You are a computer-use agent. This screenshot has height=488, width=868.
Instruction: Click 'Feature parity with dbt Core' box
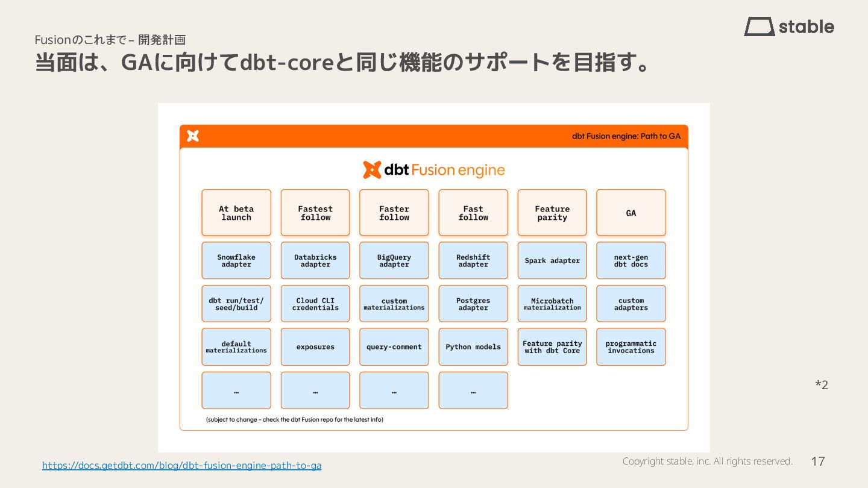[552, 347]
